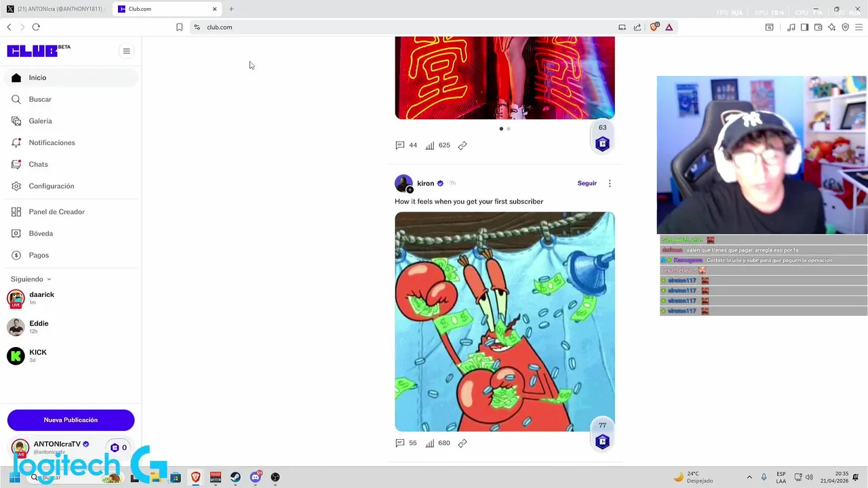The height and width of the screenshot is (488, 868).
Task: Collapse the sidebar hamburger menu
Action: point(126,51)
